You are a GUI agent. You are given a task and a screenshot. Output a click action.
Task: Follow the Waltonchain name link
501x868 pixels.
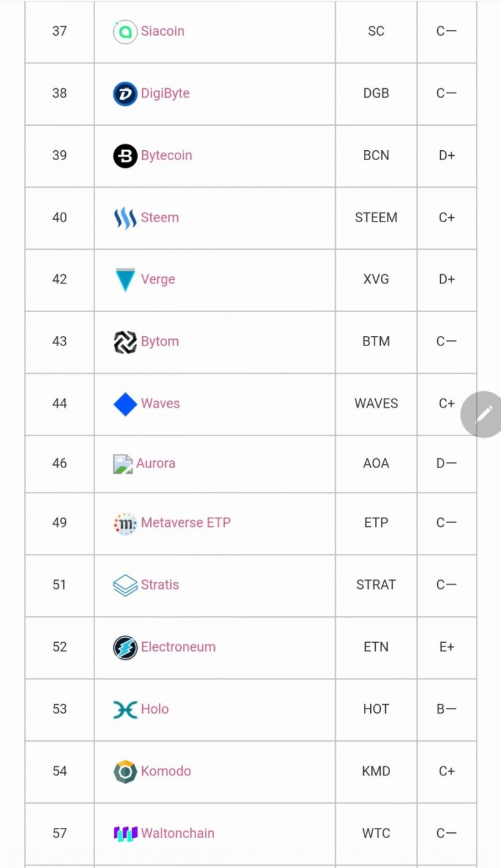(x=177, y=834)
